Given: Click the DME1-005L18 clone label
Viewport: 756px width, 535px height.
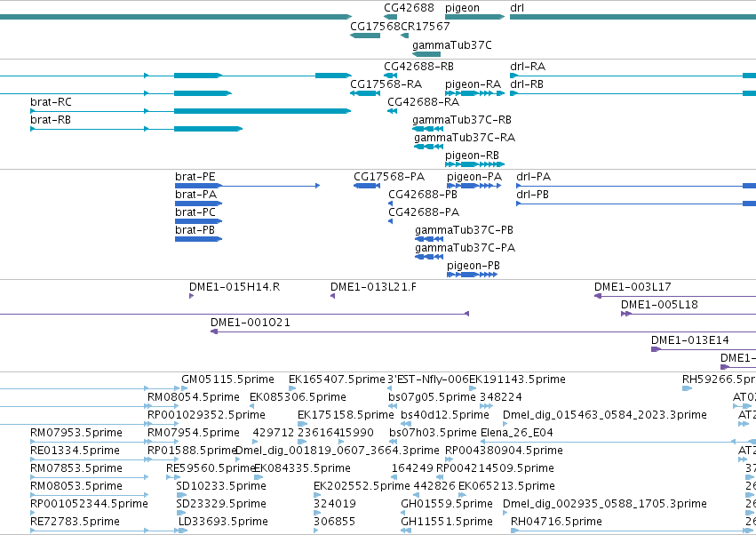Looking at the screenshot, I should [x=659, y=305].
